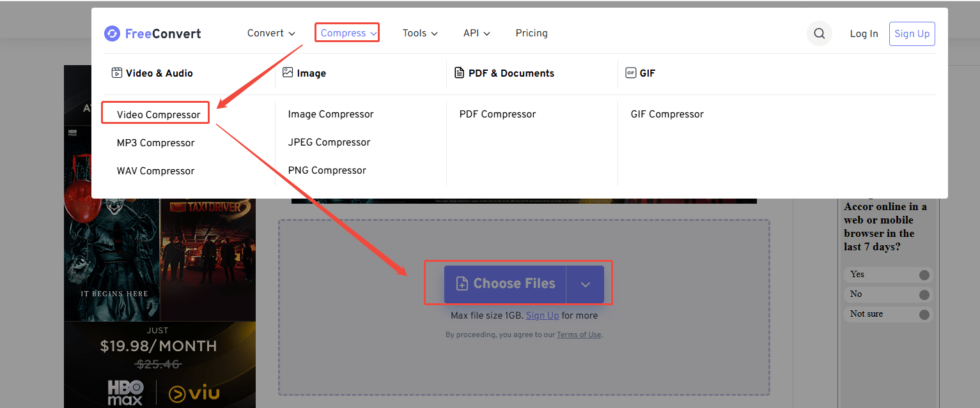Click the FreeConvert circular logo icon
The height and width of the screenshot is (408, 980).
[112, 33]
